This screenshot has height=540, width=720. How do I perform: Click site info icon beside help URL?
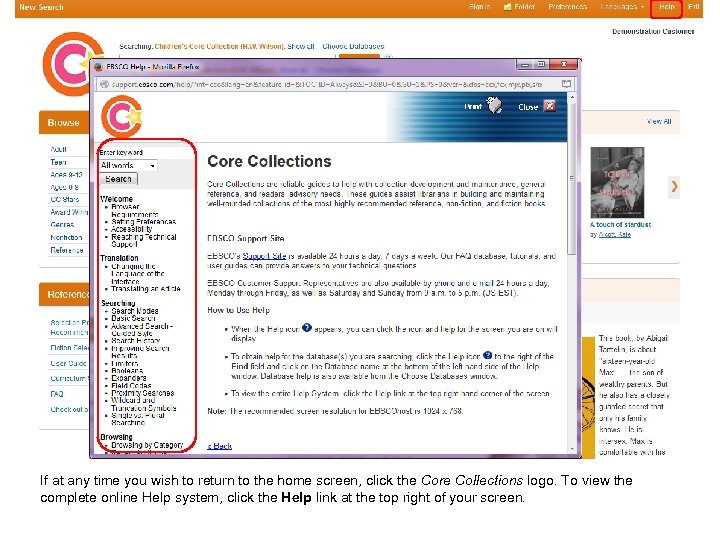[x=105, y=84]
